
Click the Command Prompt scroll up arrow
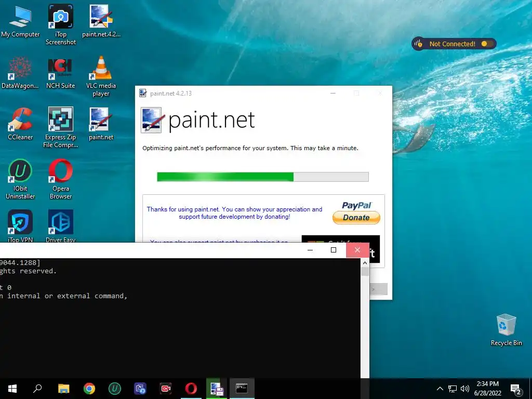[365, 263]
